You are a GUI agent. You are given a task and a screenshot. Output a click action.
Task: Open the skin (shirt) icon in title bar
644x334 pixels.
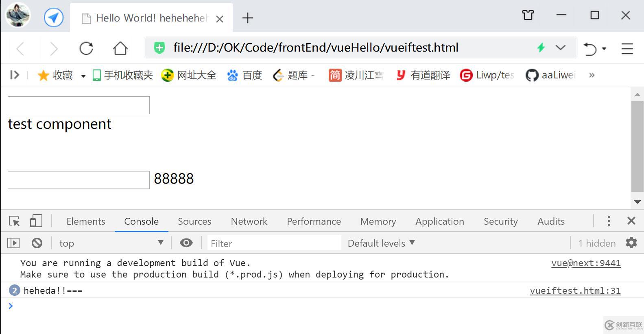pyautogui.click(x=528, y=15)
